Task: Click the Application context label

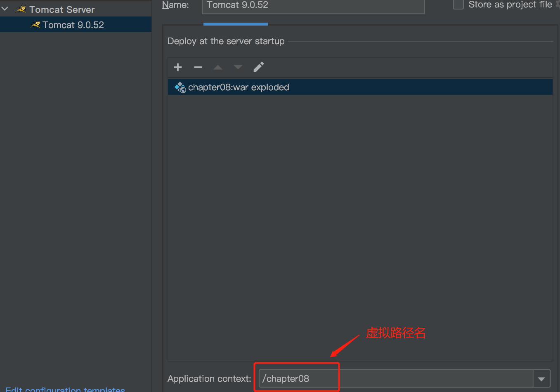Action: (x=209, y=379)
